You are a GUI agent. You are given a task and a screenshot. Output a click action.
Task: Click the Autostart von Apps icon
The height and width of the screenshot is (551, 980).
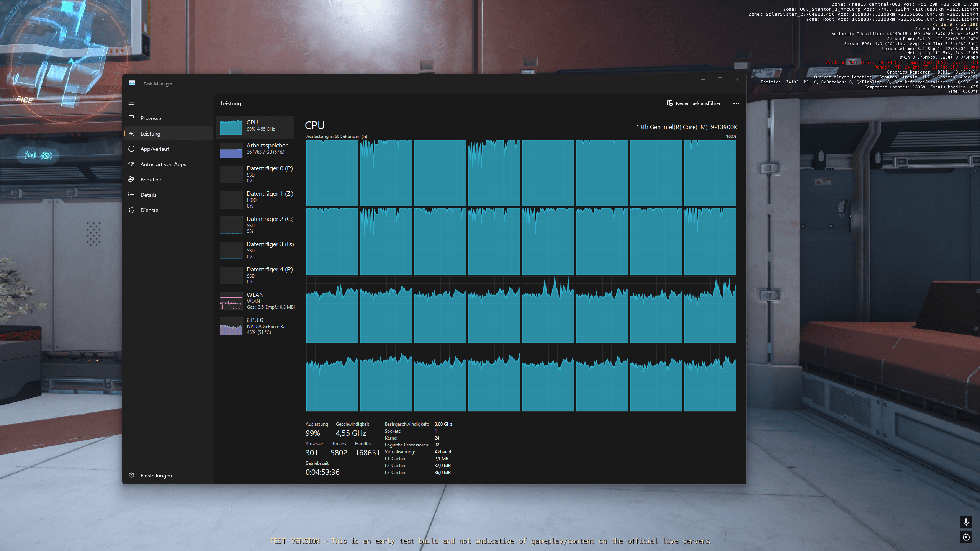pyautogui.click(x=131, y=164)
